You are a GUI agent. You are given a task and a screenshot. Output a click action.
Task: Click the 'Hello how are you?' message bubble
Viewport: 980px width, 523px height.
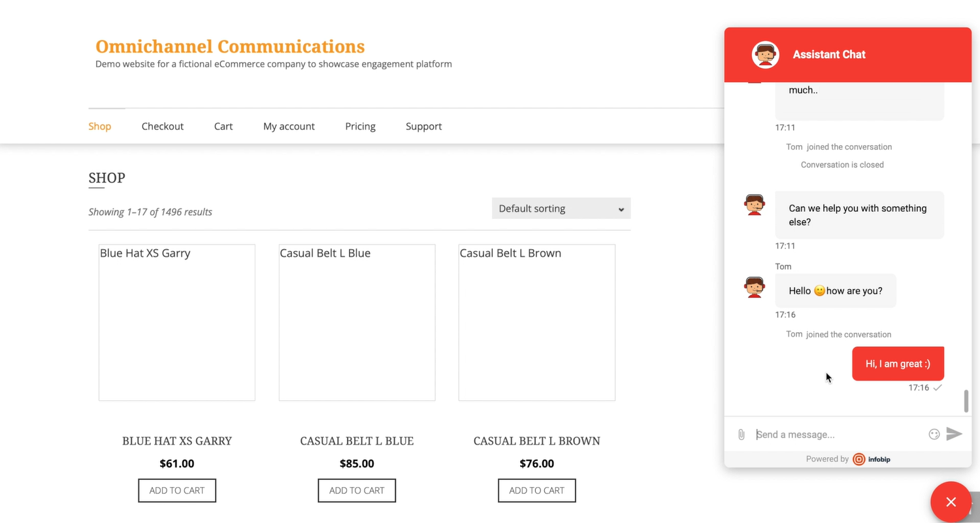[x=836, y=291]
